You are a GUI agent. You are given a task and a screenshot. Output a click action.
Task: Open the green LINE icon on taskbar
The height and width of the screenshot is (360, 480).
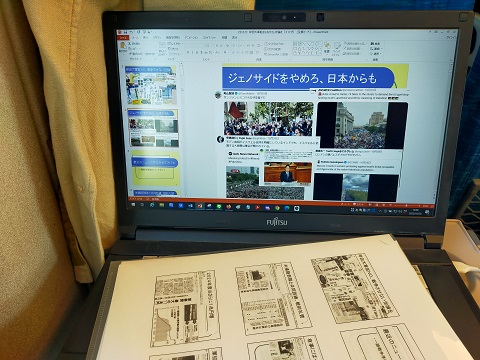pyautogui.click(x=219, y=207)
